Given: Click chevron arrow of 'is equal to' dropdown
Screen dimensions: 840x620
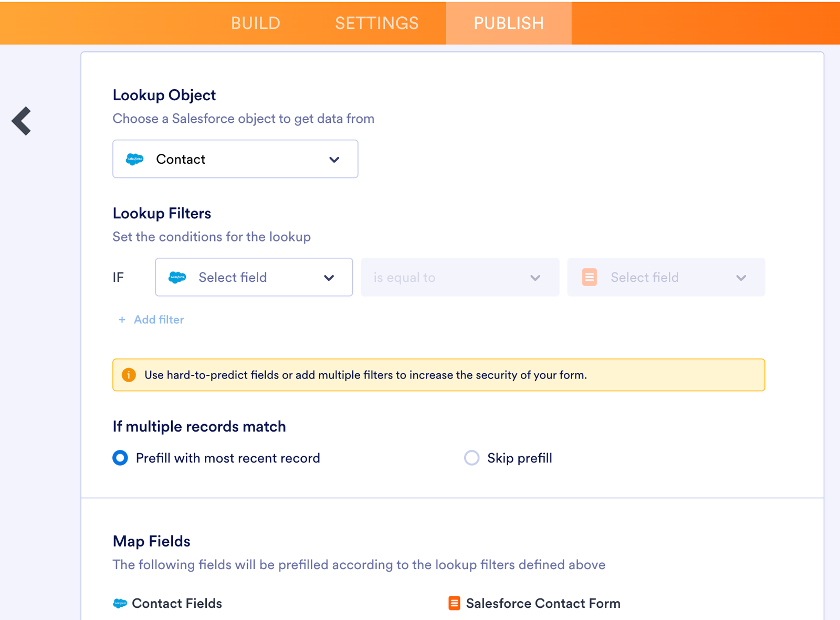Looking at the screenshot, I should (x=535, y=278).
